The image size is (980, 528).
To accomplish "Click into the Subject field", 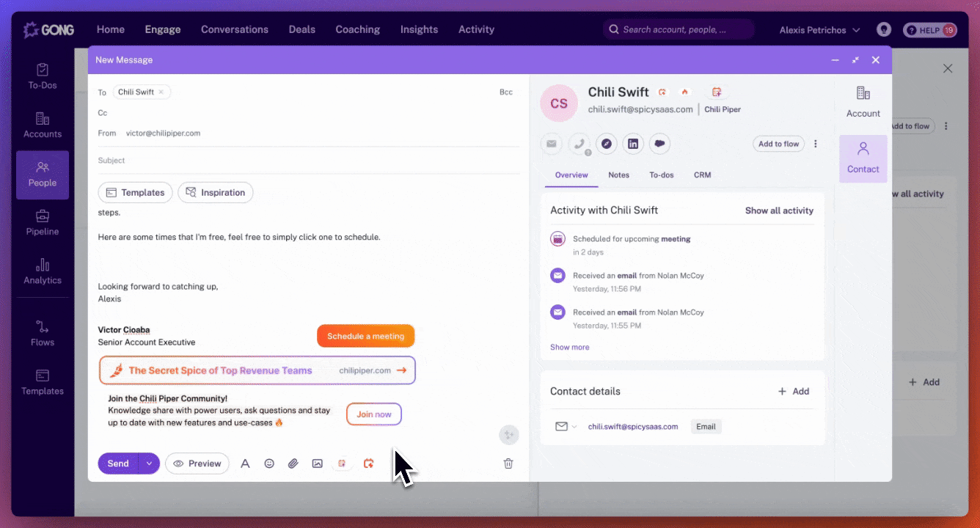I will (308, 161).
